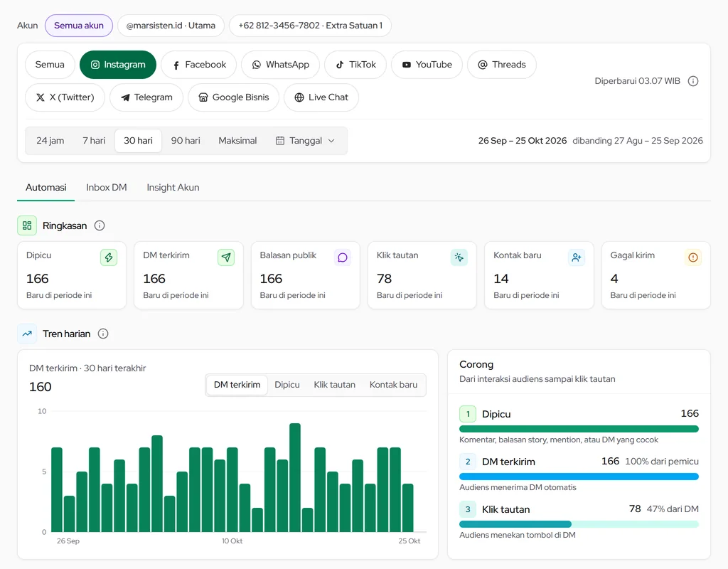Image resolution: width=728 pixels, height=569 pixels.
Task: Click the Klik tautan funnel progress bar
Action: [x=579, y=524]
